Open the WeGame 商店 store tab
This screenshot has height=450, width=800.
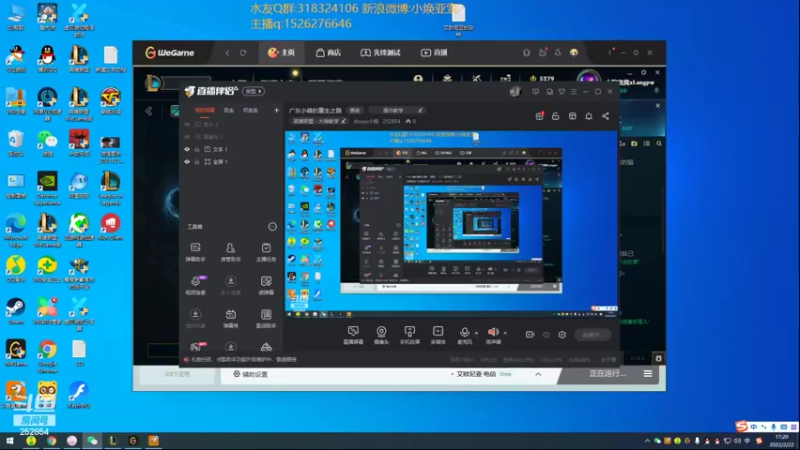click(329, 53)
